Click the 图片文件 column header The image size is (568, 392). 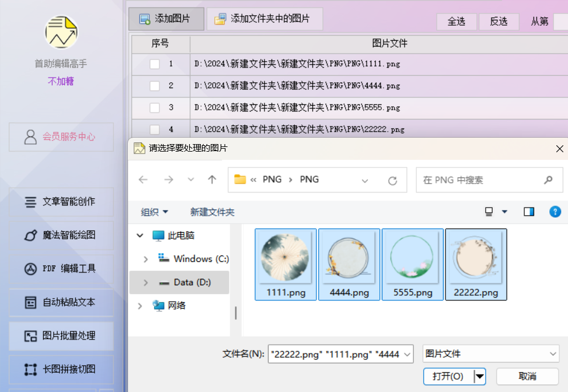379,44
